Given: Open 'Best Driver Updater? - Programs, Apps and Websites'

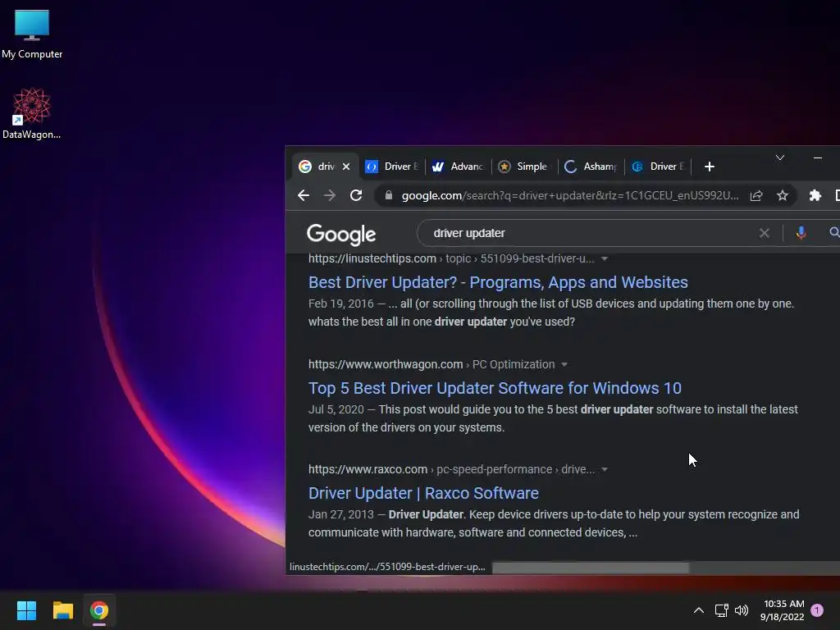Looking at the screenshot, I should click(x=498, y=282).
